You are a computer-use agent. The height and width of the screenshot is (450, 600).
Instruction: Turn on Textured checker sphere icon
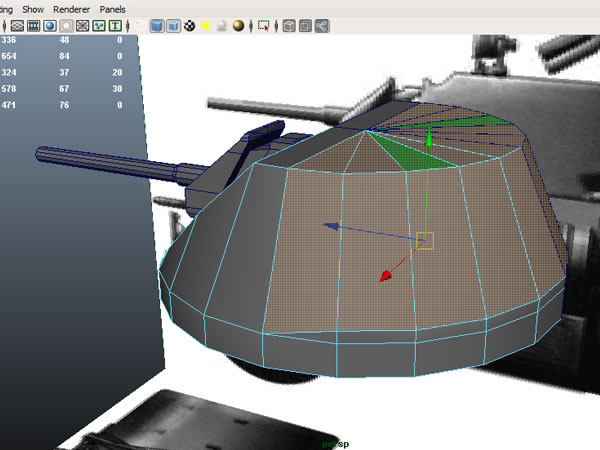click(x=188, y=25)
